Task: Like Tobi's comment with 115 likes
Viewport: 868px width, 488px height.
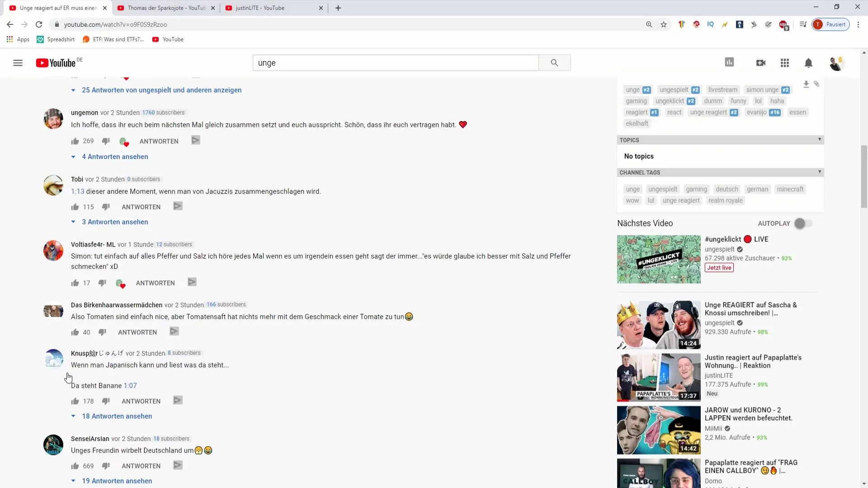Action: tap(75, 206)
